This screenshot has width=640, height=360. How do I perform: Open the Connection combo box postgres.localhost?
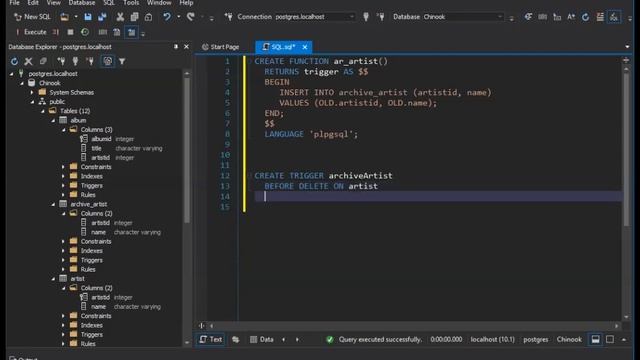(314, 17)
